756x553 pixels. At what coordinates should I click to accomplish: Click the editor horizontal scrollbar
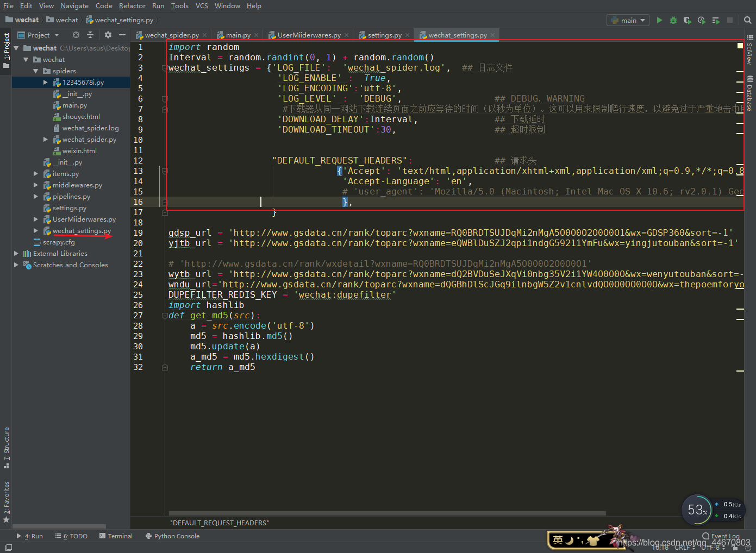point(388,513)
